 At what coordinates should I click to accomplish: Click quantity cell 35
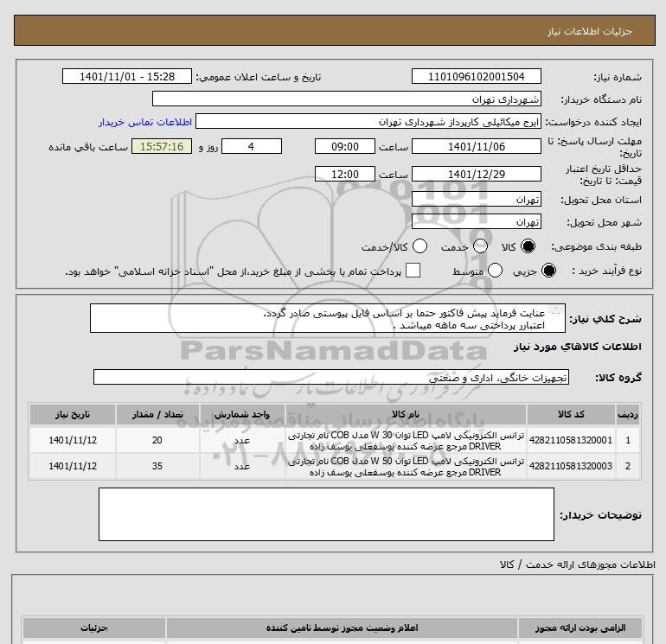[157, 466]
